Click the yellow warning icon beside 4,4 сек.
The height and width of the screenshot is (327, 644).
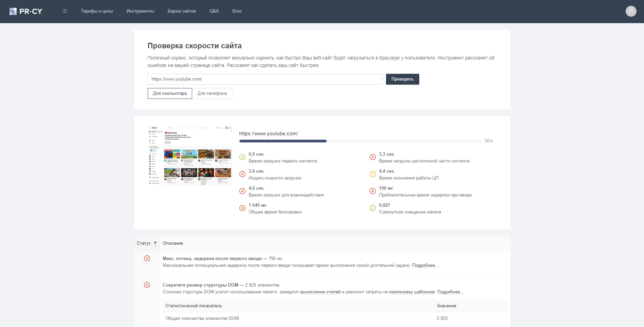click(373, 174)
